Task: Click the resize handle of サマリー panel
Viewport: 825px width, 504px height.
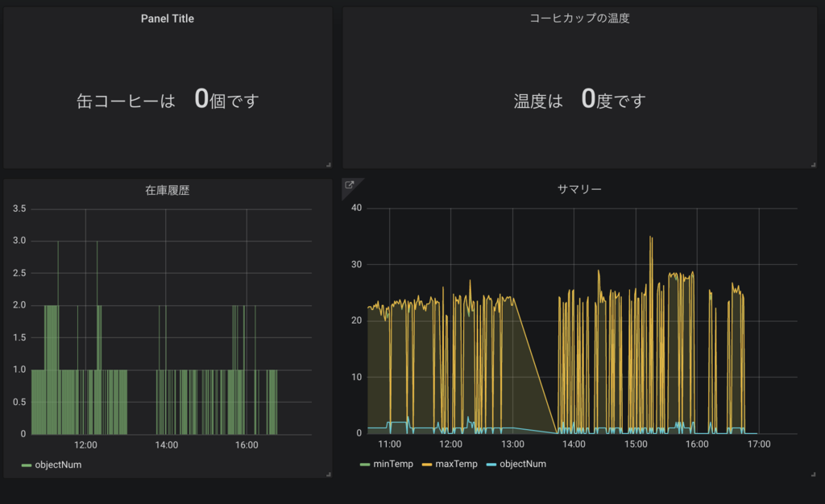Action: [x=813, y=474]
